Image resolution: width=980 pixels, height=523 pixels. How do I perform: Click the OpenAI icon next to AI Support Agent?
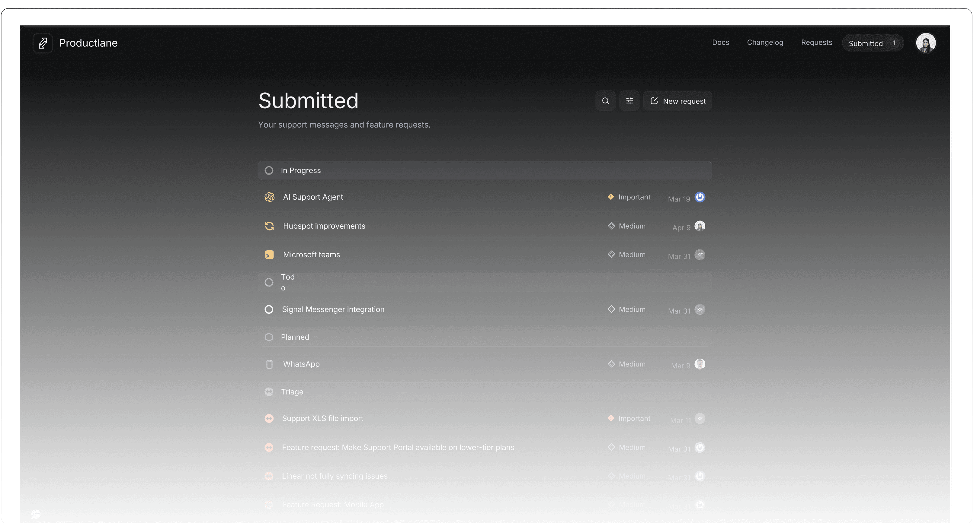click(270, 197)
